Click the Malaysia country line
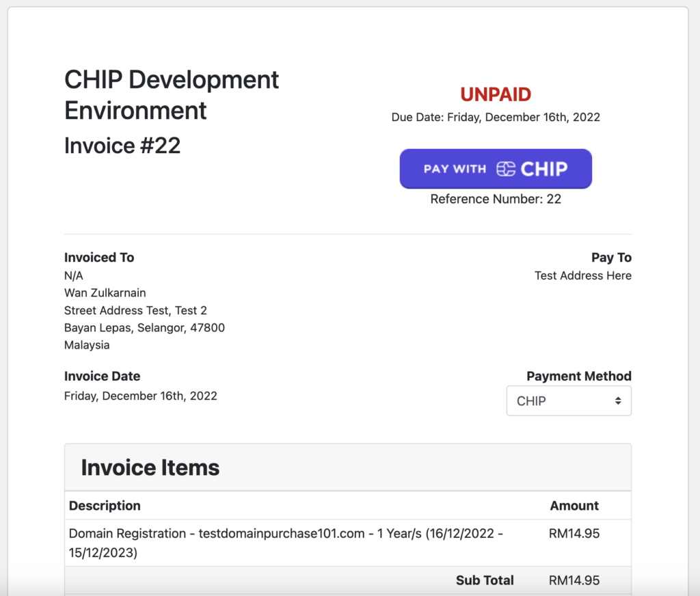 (x=87, y=345)
